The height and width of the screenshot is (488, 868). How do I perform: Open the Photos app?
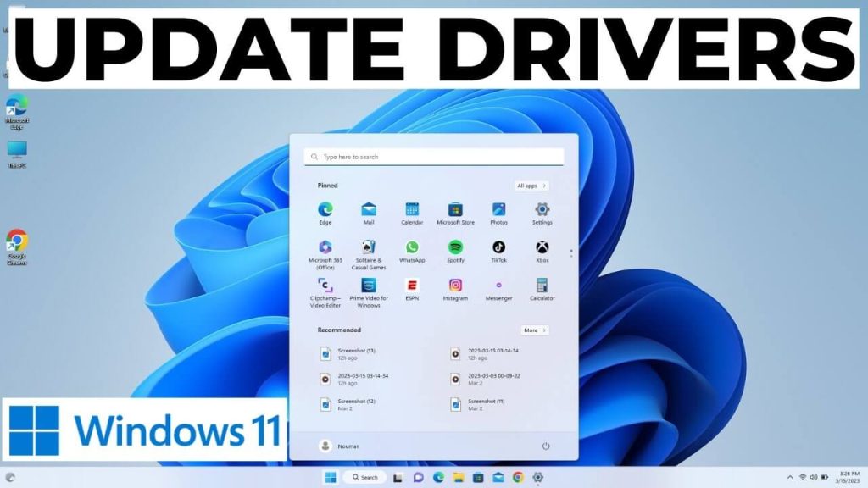(x=499, y=210)
